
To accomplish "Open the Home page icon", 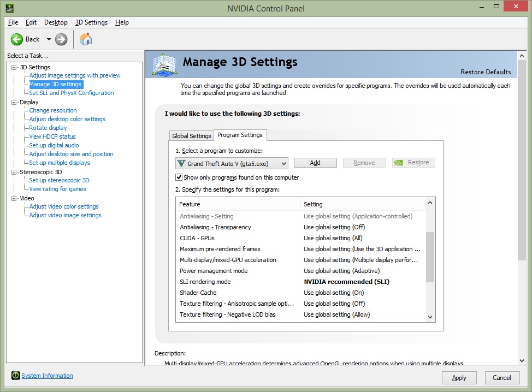I will click(x=86, y=39).
